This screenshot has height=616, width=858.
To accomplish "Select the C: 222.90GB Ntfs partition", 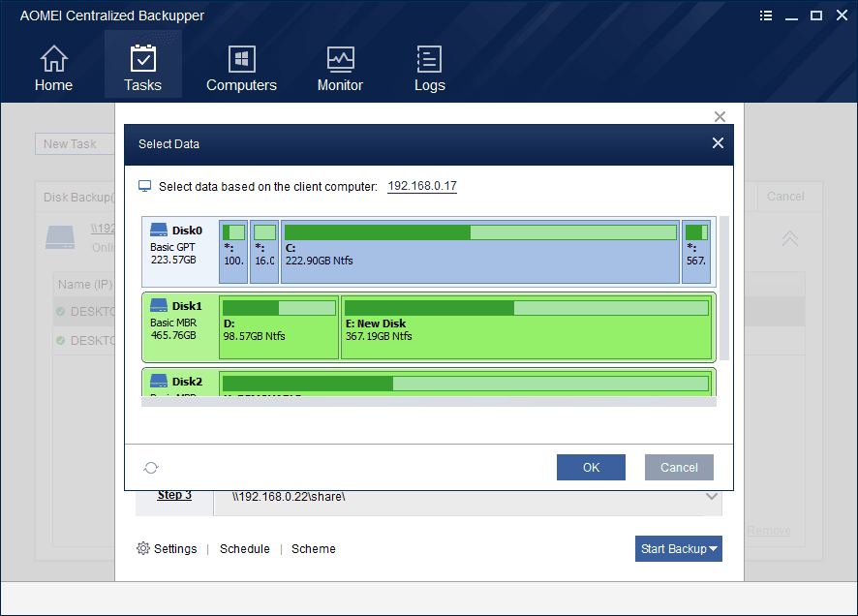I will point(480,252).
